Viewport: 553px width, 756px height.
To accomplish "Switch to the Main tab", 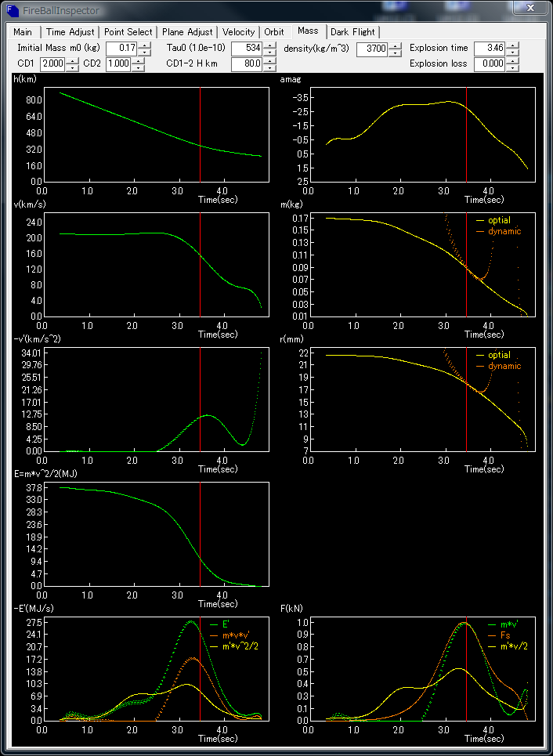I will tap(23, 32).
